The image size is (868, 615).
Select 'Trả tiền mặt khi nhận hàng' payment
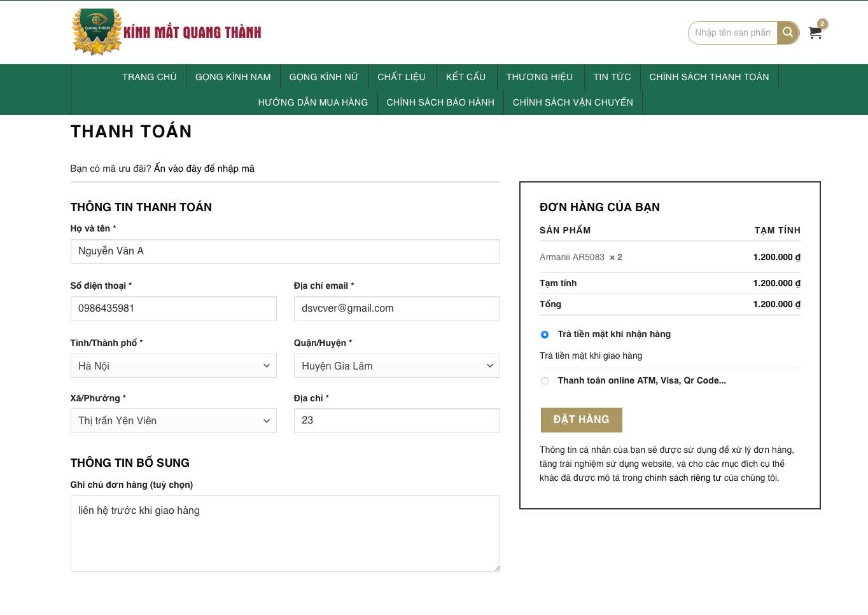[x=545, y=335]
